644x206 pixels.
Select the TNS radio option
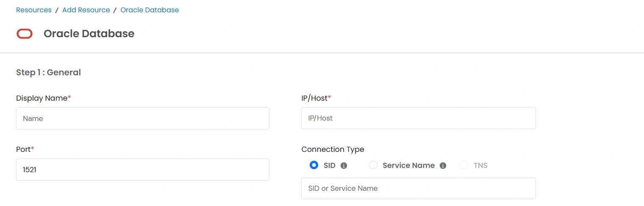coord(464,165)
